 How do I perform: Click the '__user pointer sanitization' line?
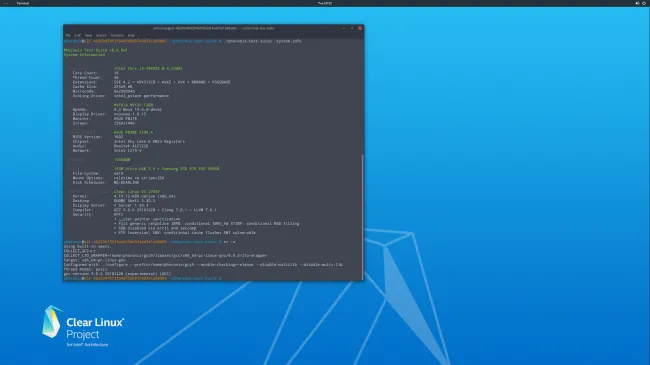(x=147, y=219)
